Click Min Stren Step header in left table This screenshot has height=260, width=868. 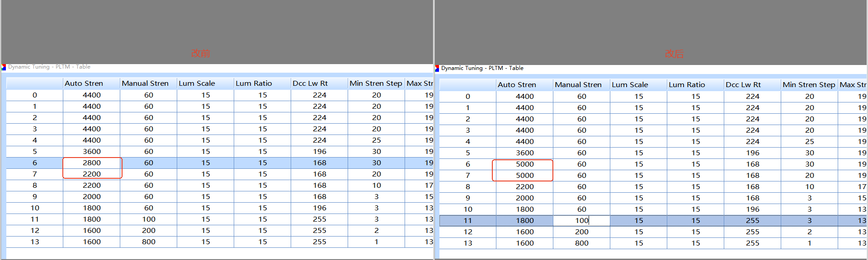pos(376,84)
